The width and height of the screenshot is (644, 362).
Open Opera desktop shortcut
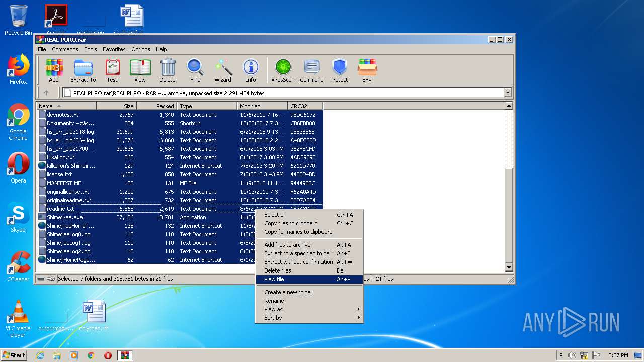tap(18, 168)
